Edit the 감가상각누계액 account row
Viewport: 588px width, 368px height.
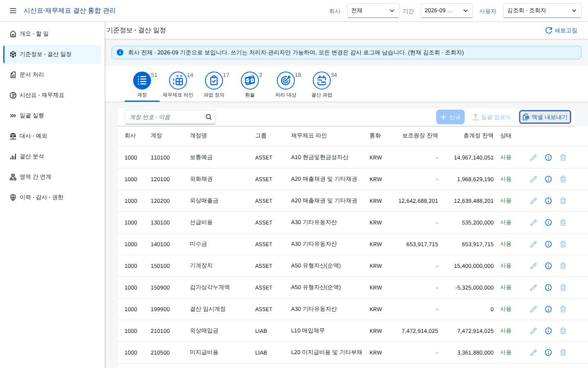[x=534, y=287]
